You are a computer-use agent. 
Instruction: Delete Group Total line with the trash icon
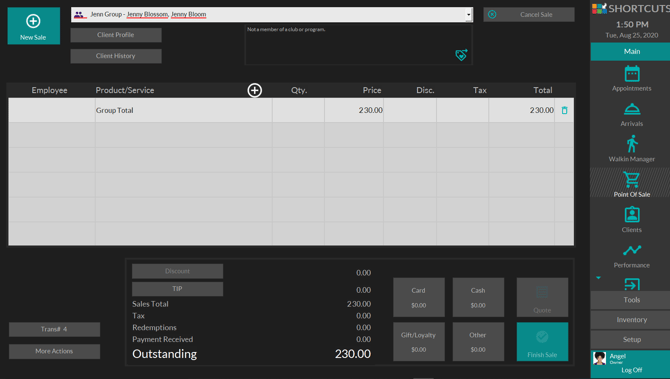[x=564, y=110]
